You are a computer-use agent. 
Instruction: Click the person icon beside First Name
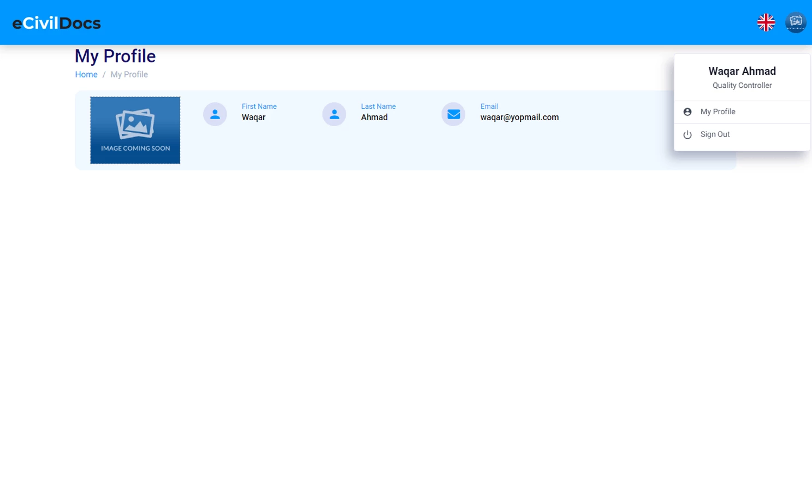tap(215, 114)
